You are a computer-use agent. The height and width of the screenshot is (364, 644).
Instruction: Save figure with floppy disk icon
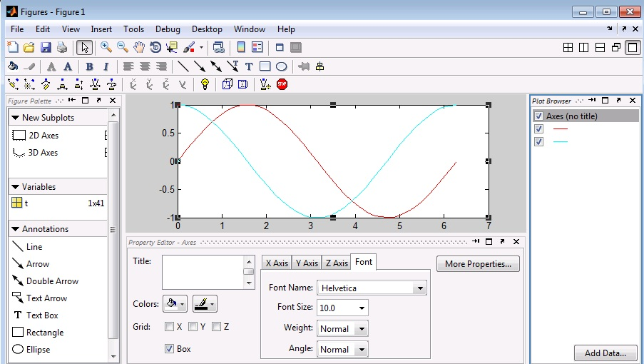pos(46,47)
